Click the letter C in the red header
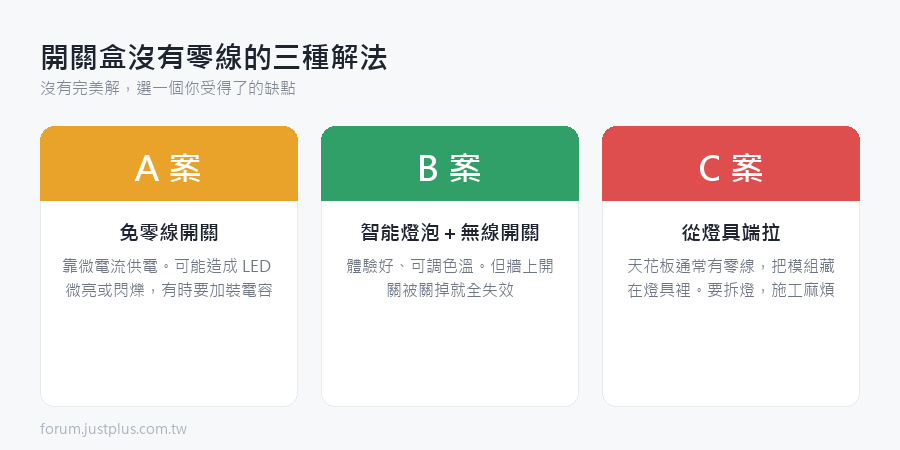The width and height of the screenshot is (900, 450). pos(709,169)
